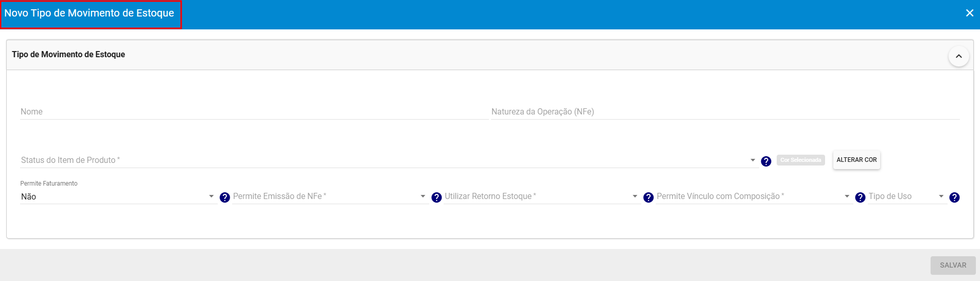Click the SALVAR button
The width and height of the screenshot is (980, 281).
(x=953, y=265)
